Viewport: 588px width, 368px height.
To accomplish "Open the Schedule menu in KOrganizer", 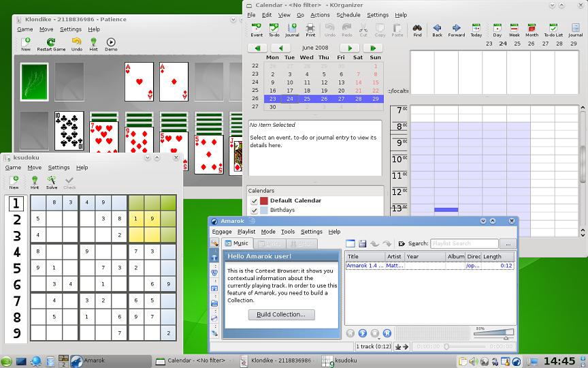I will [348, 15].
